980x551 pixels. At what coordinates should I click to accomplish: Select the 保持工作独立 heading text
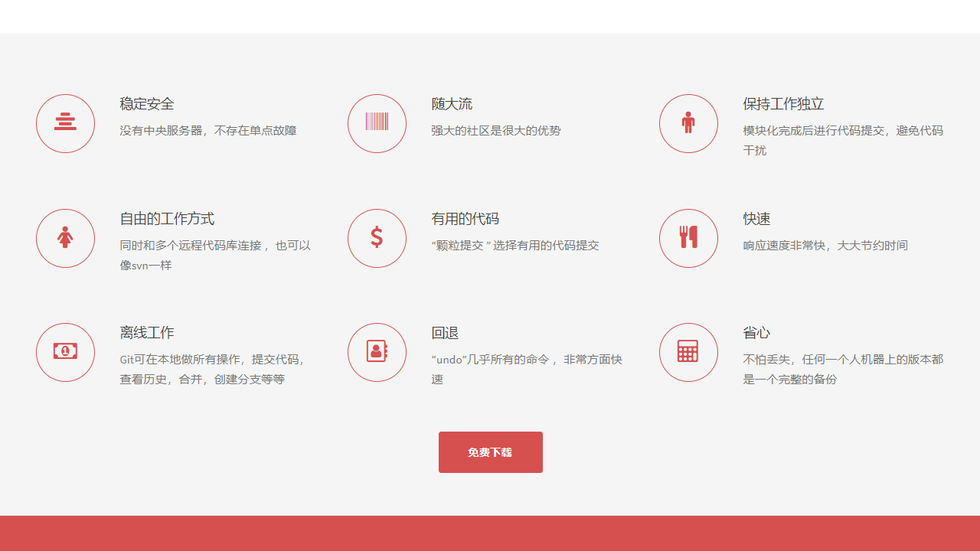click(783, 104)
